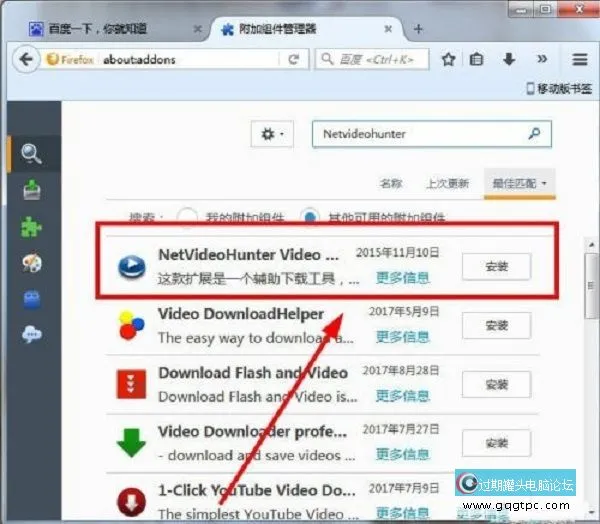
Task: Click the results list scrollbar up arrow
Action: 592,244
